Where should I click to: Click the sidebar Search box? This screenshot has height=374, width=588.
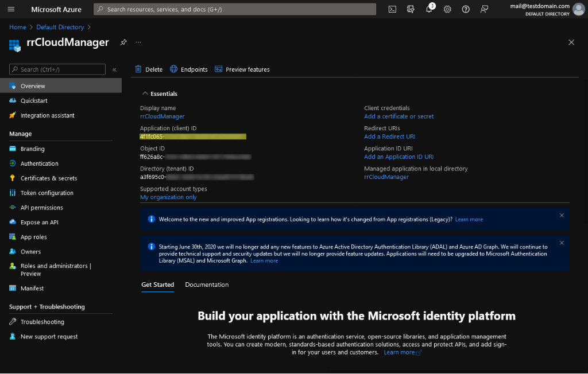(x=57, y=69)
